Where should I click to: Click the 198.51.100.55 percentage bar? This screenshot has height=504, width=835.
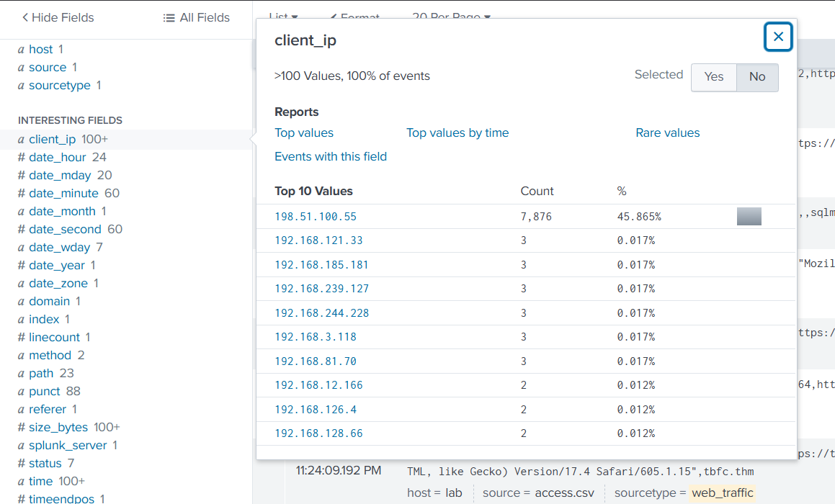pyautogui.click(x=749, y=217)
